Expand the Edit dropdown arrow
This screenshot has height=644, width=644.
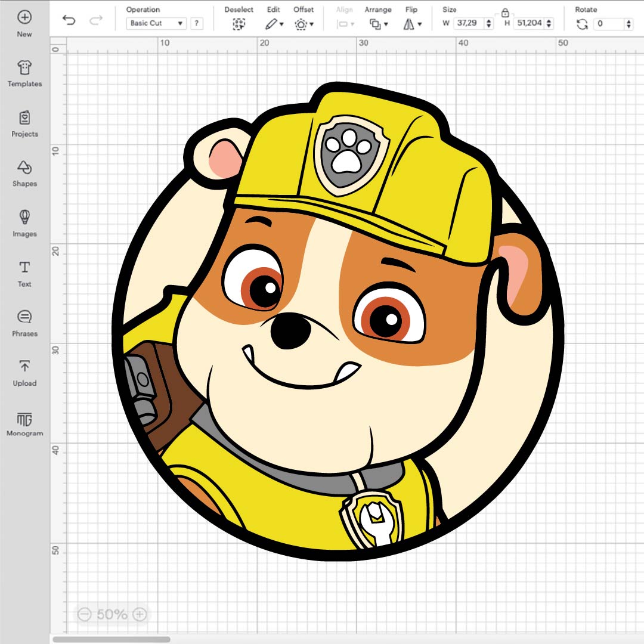point(281,24)
